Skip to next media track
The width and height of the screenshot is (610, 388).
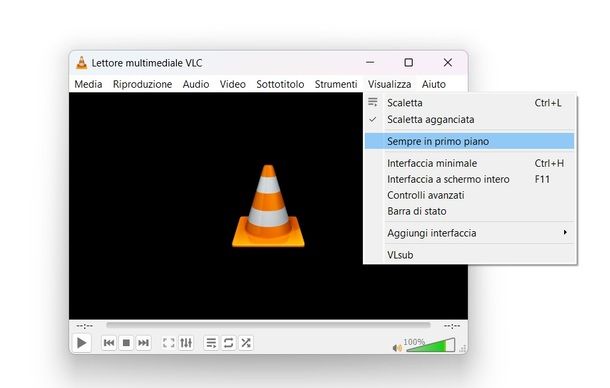coord(144,343)
